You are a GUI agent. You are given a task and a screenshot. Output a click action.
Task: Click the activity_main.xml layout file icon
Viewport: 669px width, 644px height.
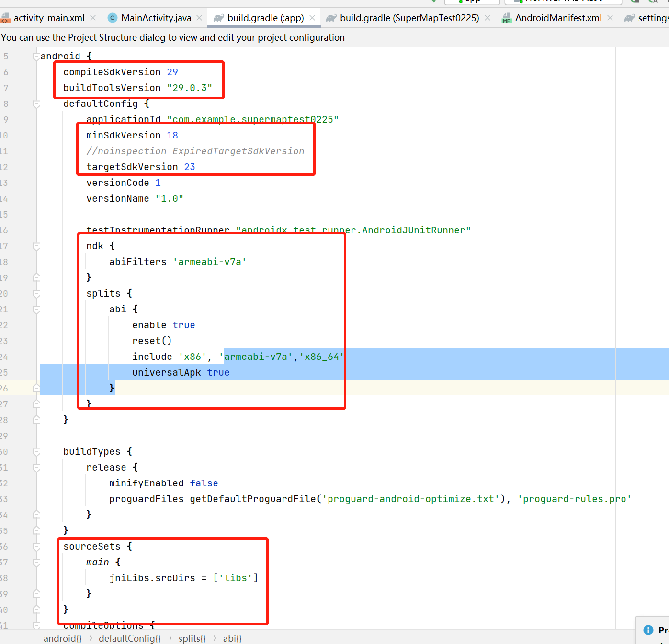5,19
